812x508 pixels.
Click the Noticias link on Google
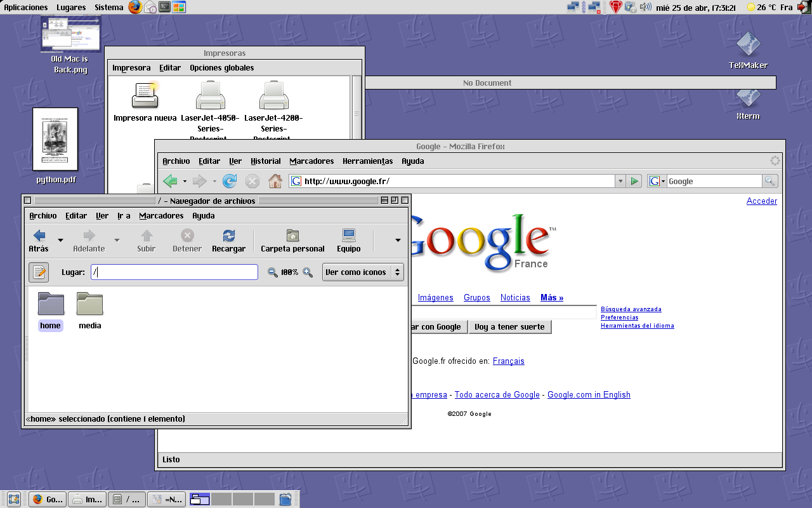pyautogui.click(x=515, y=297)
